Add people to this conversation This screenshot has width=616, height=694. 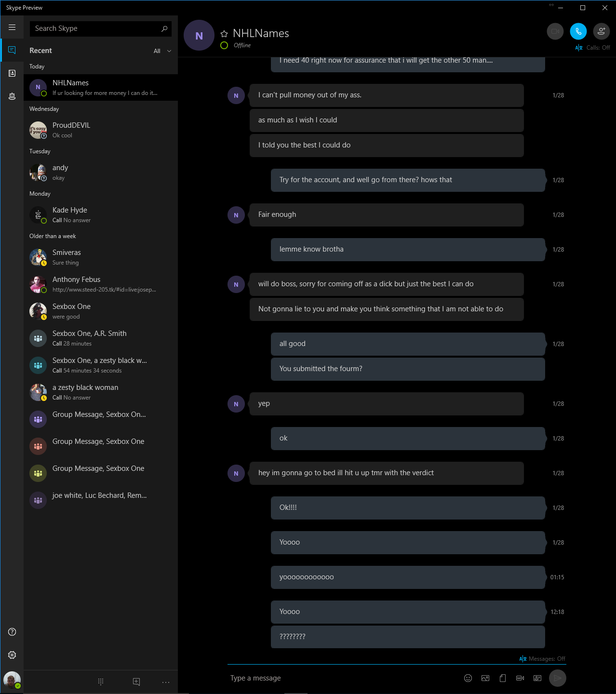(602, 31)
